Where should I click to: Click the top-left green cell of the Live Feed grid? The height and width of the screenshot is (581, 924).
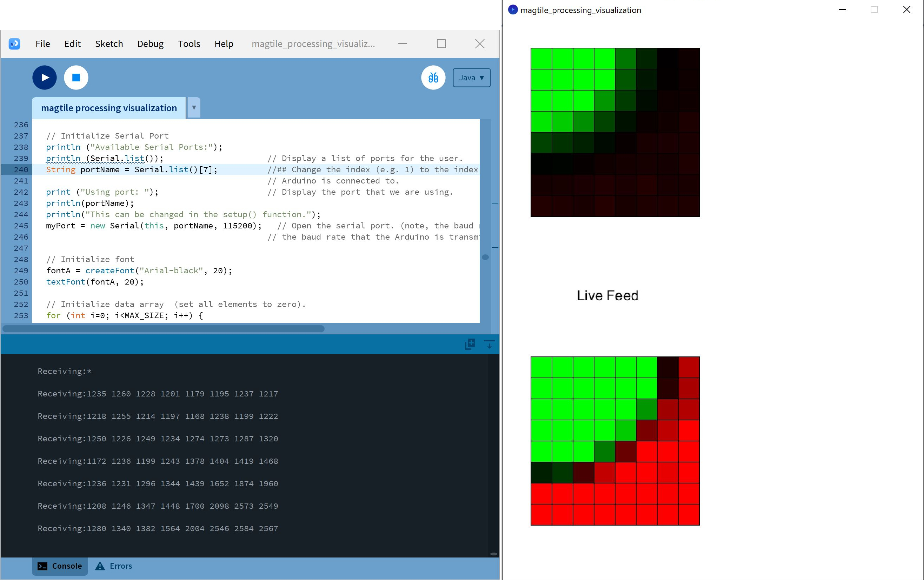coord(541,367)
